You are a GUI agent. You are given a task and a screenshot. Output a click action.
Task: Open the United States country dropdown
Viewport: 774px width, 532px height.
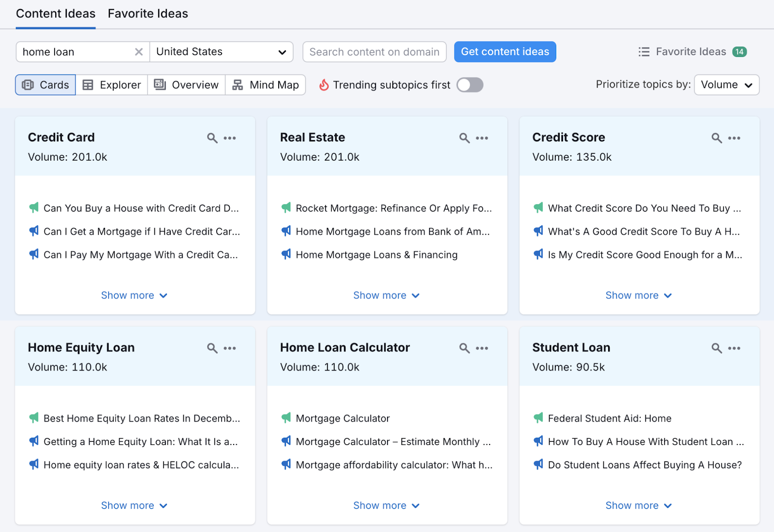pyautogui.click(x=222, y=52)
